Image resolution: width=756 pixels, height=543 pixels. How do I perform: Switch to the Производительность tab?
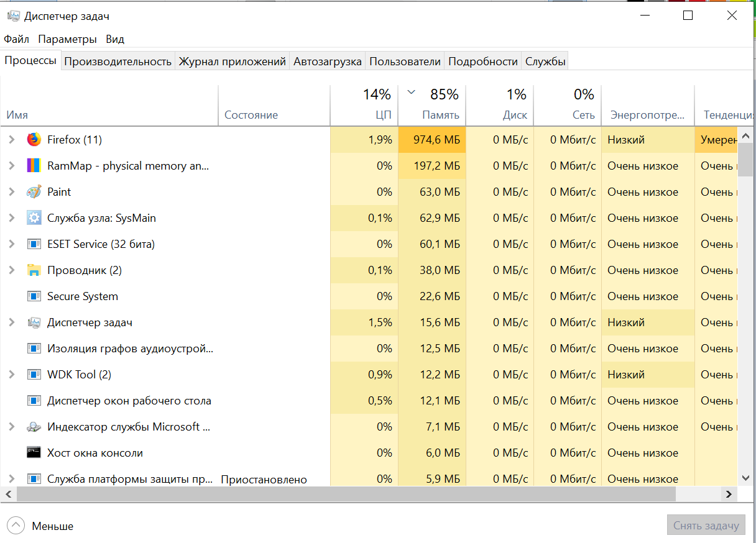(x=118, y=62)
